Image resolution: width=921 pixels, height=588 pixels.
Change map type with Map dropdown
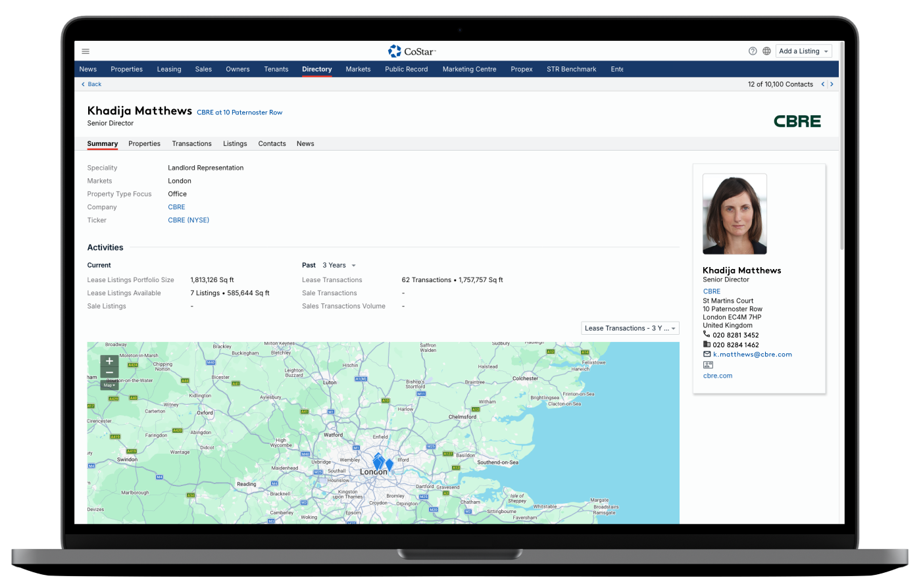pos(109,385)
